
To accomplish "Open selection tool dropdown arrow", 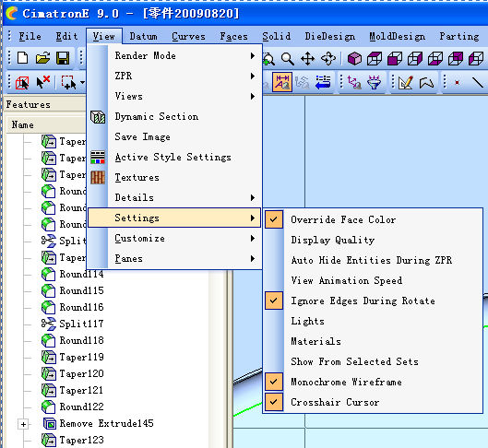I will pyautogui.click(x=82, y=83).
